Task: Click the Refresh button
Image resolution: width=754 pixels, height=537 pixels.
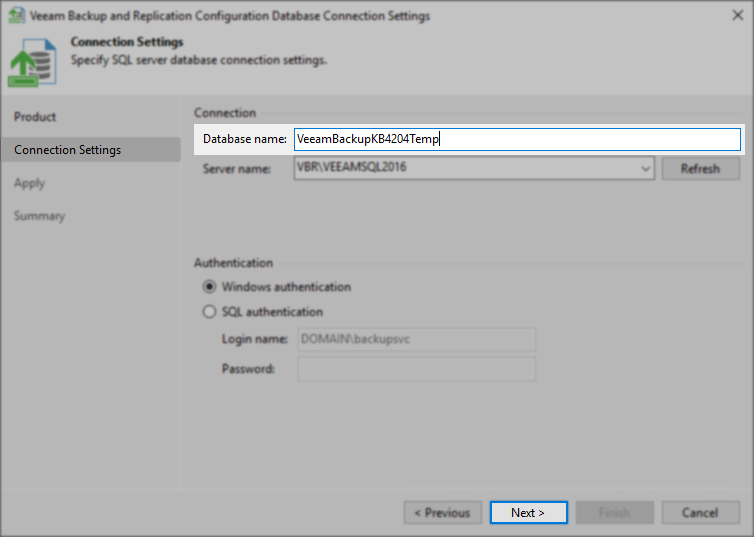Action: (701, 169)
